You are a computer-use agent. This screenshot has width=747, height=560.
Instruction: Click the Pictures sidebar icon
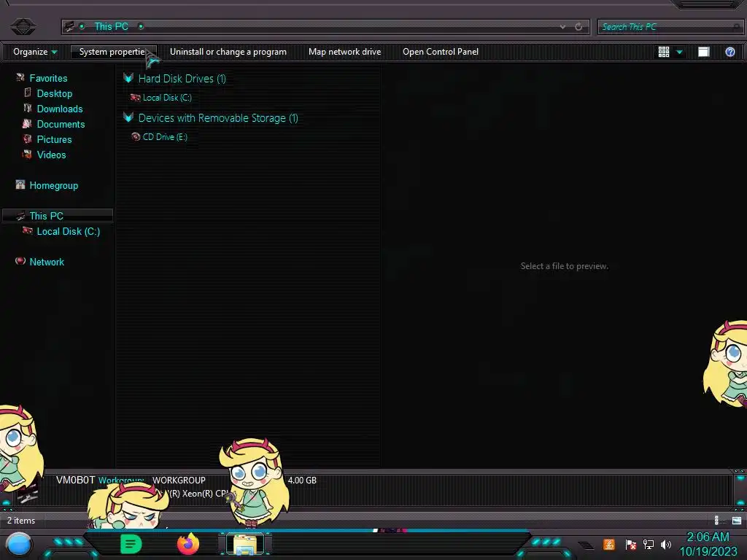(27, 139)
